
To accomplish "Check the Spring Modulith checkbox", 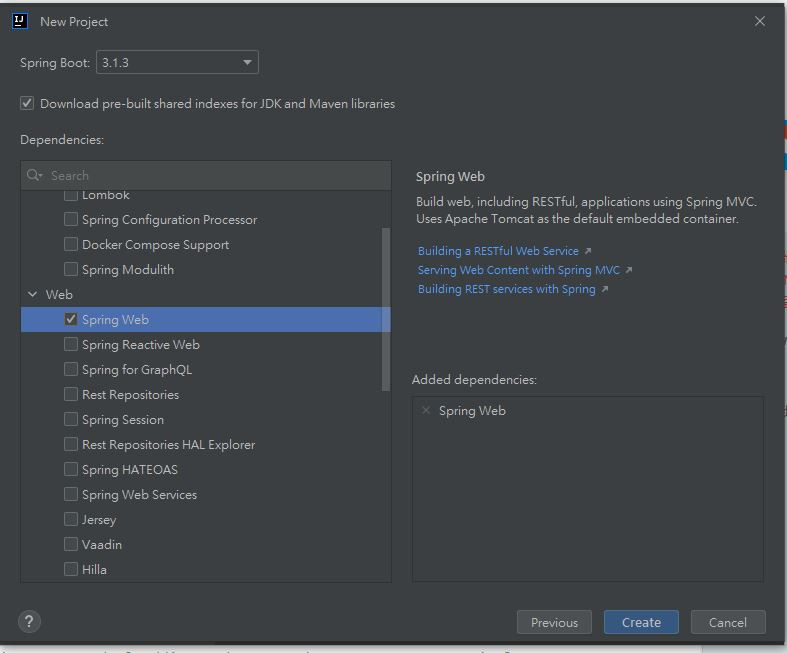I will [x=71, y=269].
